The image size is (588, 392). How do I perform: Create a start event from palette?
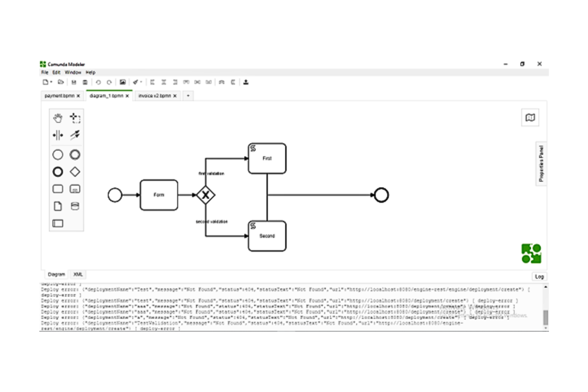[58, 154]
